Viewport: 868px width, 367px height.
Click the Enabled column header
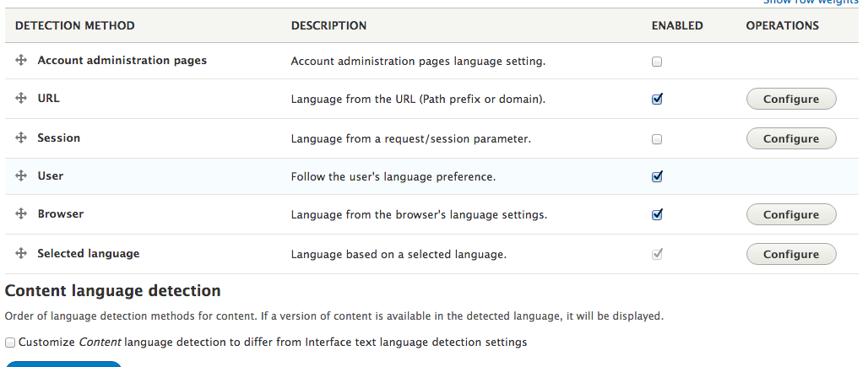click(677, 25)
